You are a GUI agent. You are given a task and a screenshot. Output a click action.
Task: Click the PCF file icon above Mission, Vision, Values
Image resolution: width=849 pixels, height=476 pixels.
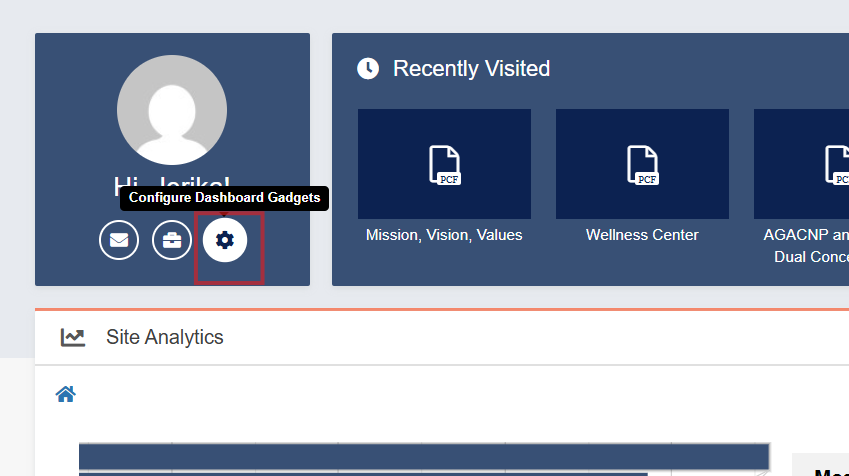[444, 164]
